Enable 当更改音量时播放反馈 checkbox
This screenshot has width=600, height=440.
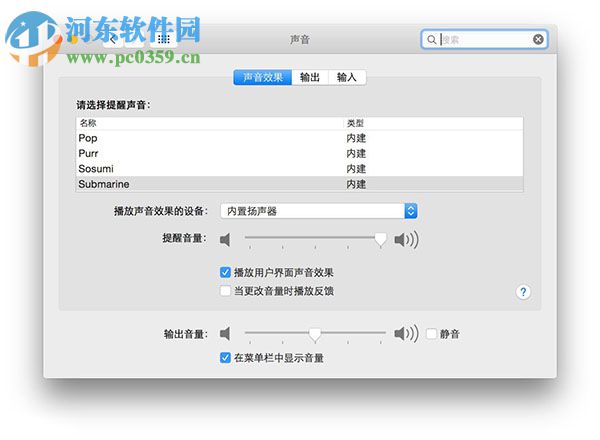coord(225,291)
